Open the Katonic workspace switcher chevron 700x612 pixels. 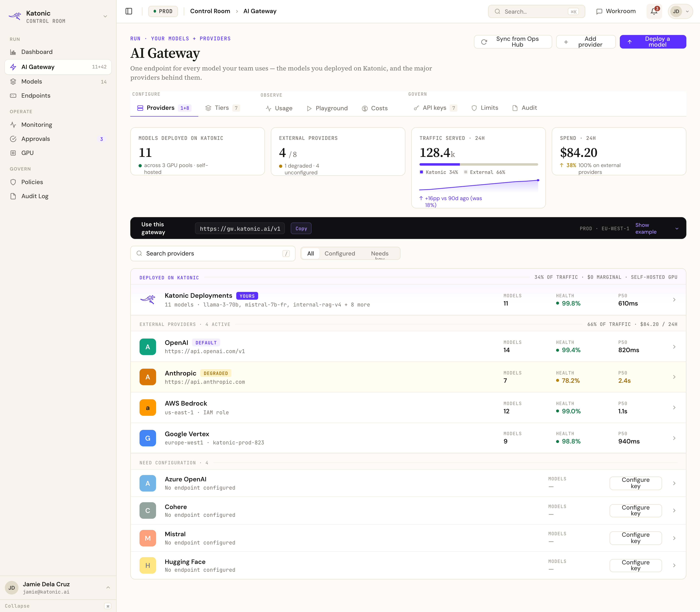click(105, 16)
